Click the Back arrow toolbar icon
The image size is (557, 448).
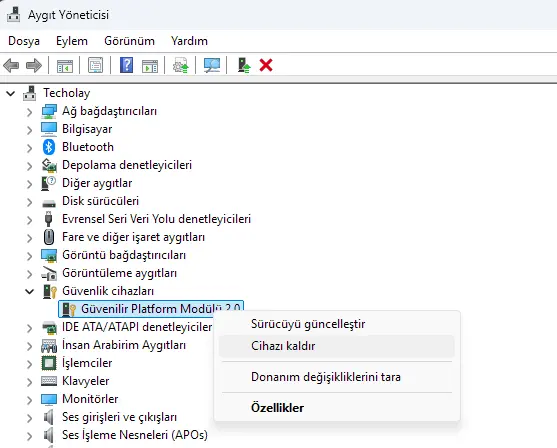tap(11, 65)
